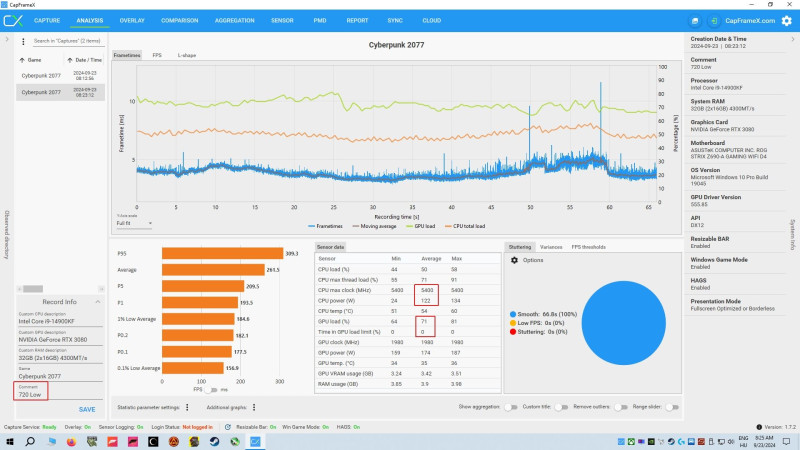Image resolution: width=800 pixels, height=450 pixels.
Task: Click the Custom GPU description field
Action: pos(60,340)
